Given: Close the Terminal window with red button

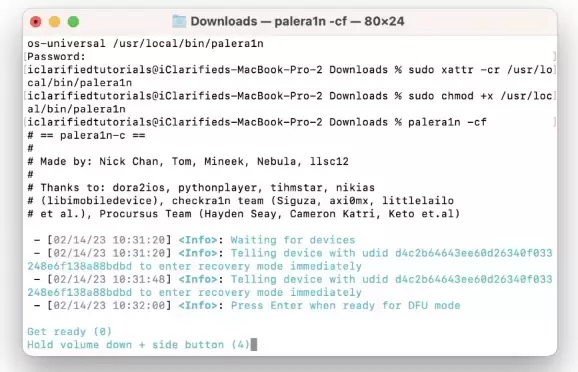Looking at the screenshot, I should point(36,22).
